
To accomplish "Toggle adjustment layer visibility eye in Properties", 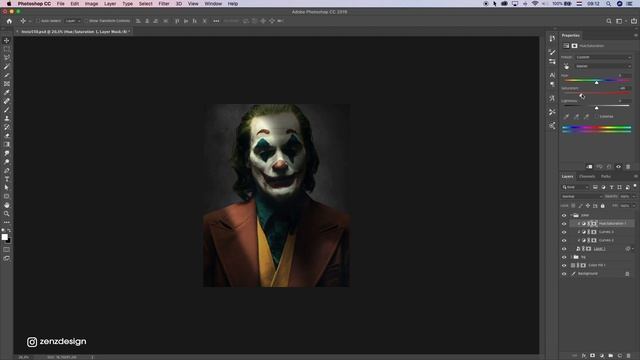I will 618,167.
